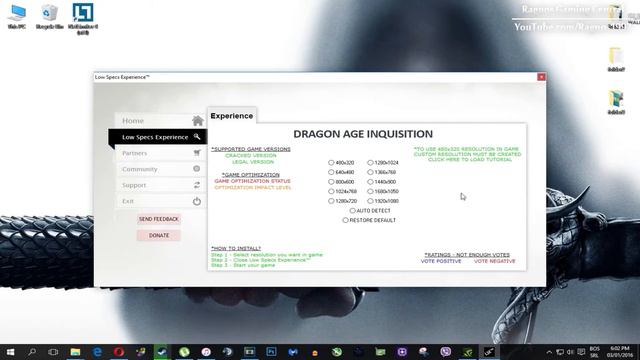Select the 1366x768 resolution option
Viewport: 640px width, 360px height.
[382, 172]
